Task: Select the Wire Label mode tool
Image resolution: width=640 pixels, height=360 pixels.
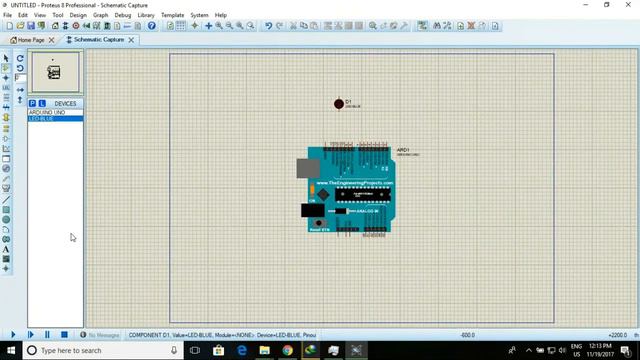Action: pos(6,88)
